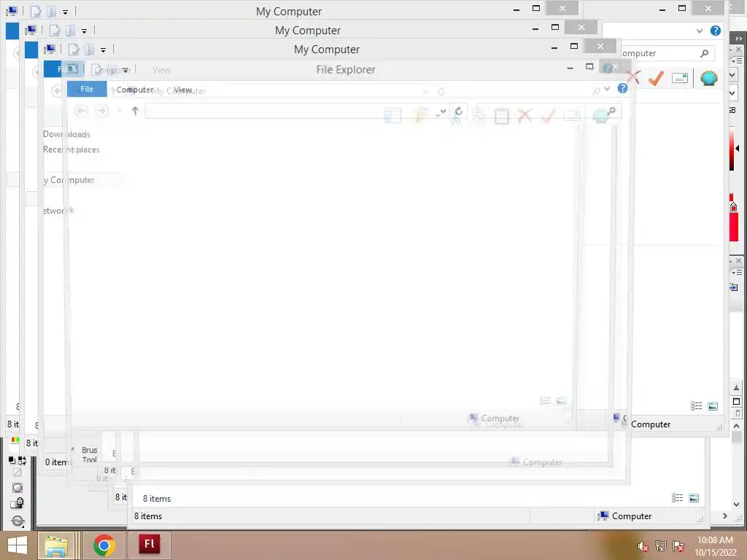Open Action Center flag icon
This screenshot has width=747, height=560.
pos(678,546)
